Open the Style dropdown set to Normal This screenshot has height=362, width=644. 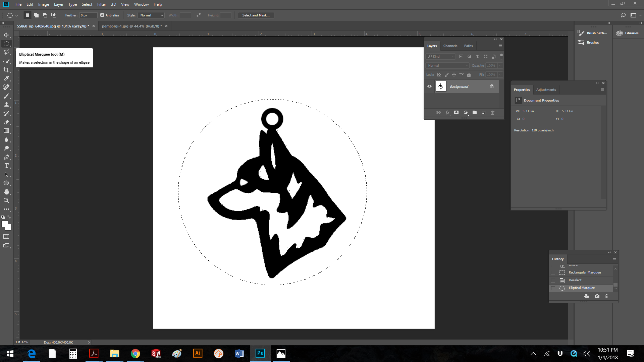tap(151, 15)
